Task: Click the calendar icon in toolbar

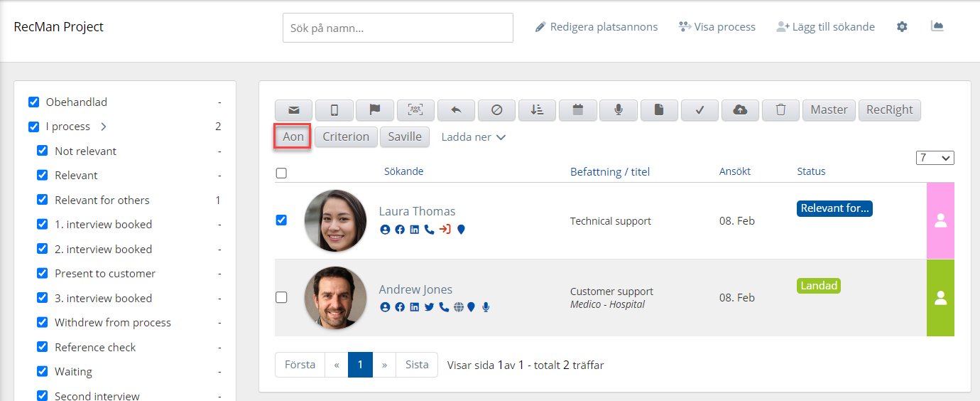Action: (578, 110)
